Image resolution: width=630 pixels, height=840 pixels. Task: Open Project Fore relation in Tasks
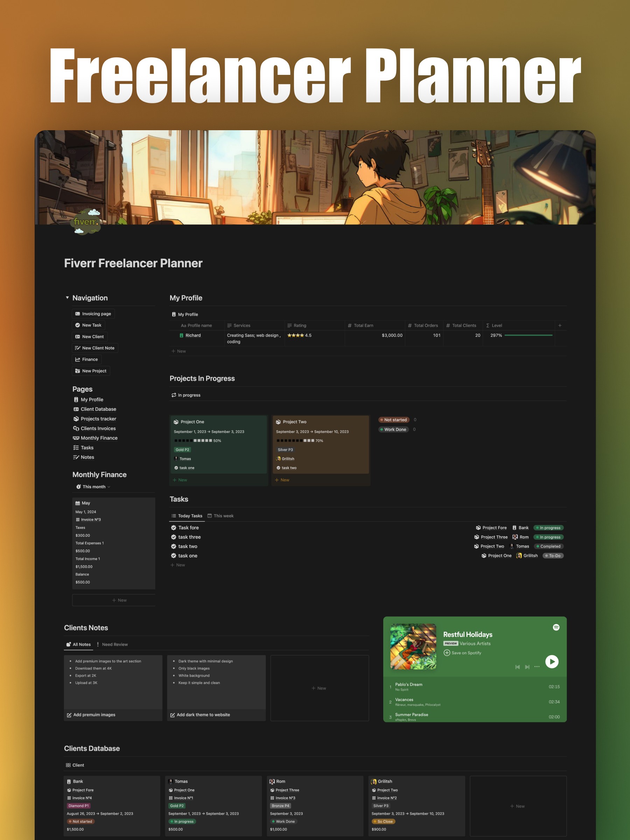(491, 528)
